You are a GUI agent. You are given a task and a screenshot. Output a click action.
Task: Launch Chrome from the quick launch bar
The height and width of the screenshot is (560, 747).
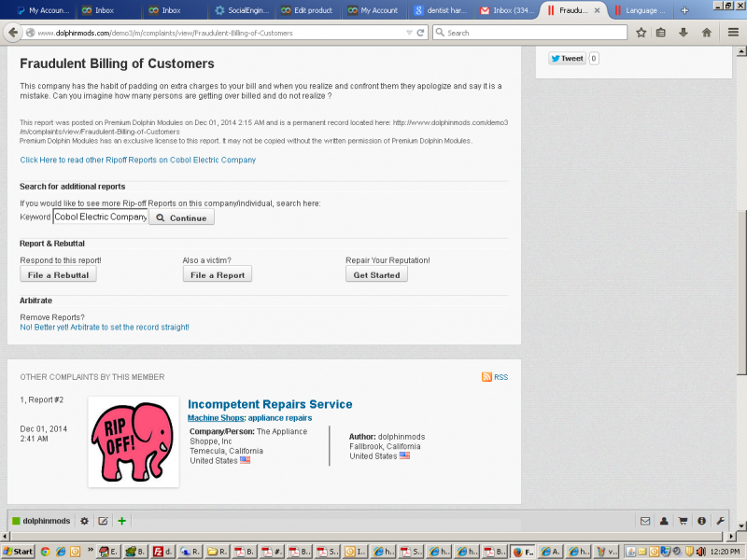coord(45,552)
